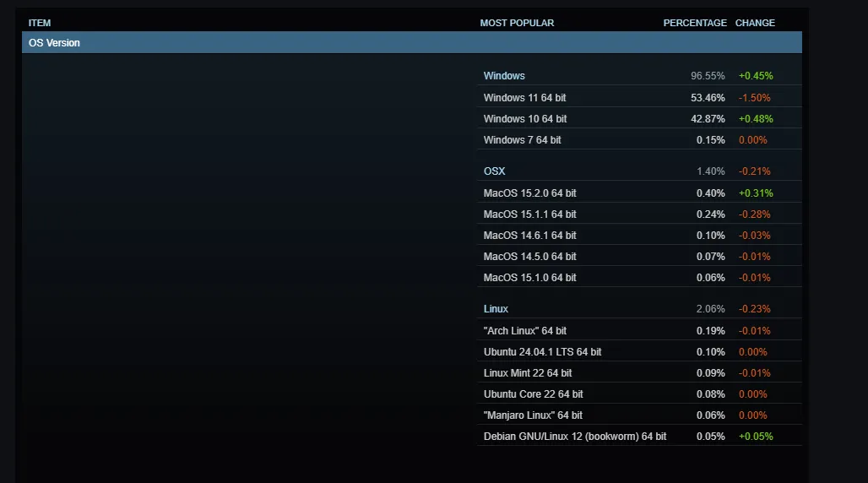The width and height of the screenshot is (868, 483).
Task: Click the Ubuntu Core 22 64 bit row
Action: 533,394
